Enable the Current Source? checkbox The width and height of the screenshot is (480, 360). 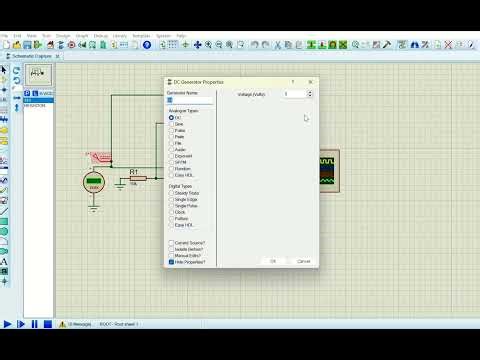pyautogui.click(x=171, y=243)
